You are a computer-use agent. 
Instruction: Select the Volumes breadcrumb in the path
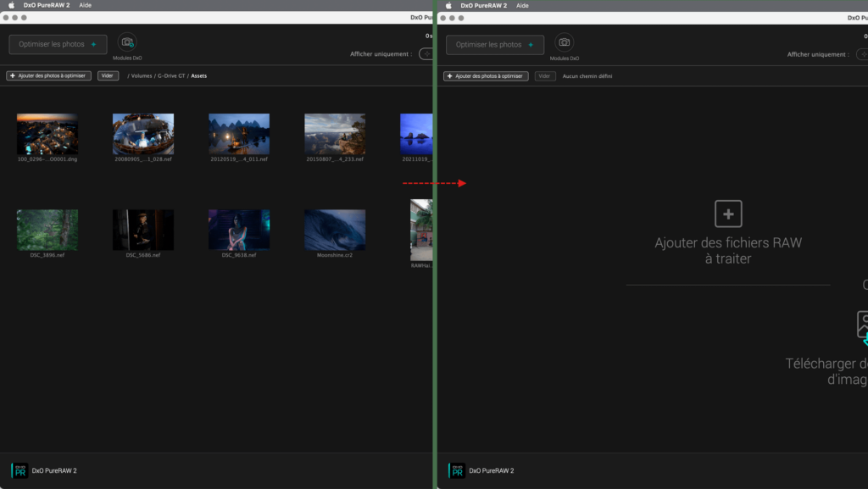[x=142, y=75]
